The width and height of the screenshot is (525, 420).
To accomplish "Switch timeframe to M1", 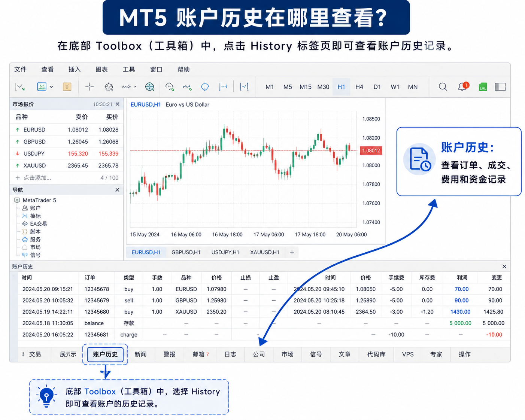I will click(270, 87).
